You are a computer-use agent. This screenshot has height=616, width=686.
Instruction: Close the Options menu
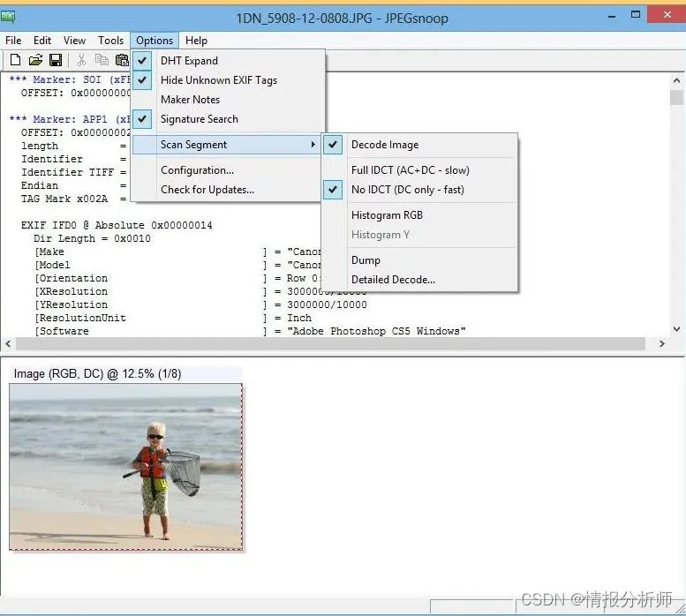[155, 41]
